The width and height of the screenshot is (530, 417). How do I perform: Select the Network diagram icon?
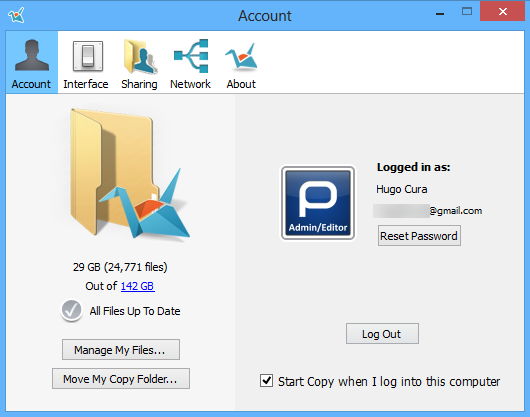coord(191,56)
